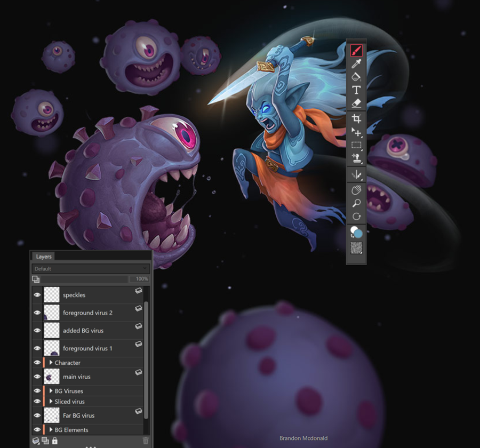Hide the speckles layer
Image resolution: width=480 pixels, height=448 pixels.
click(37, 295)
